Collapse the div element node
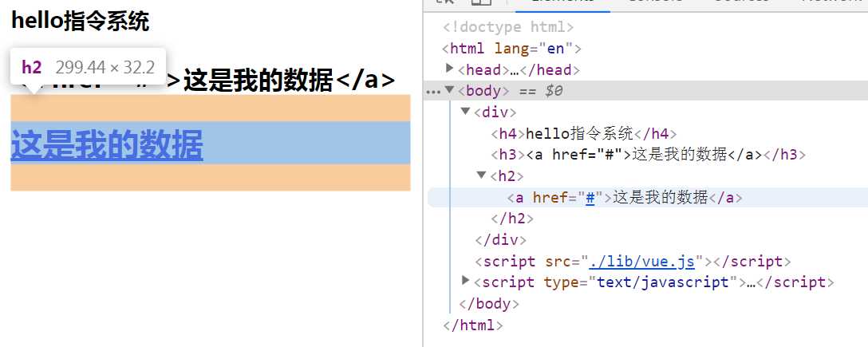This screenshot has width=868, height=347. 465,111
